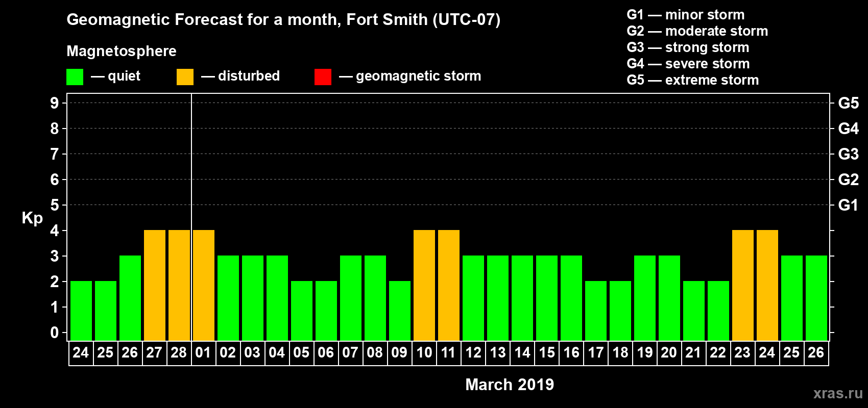Click the 'disturbed' legend label
The image size is (868, 408).
click(249, 76)
